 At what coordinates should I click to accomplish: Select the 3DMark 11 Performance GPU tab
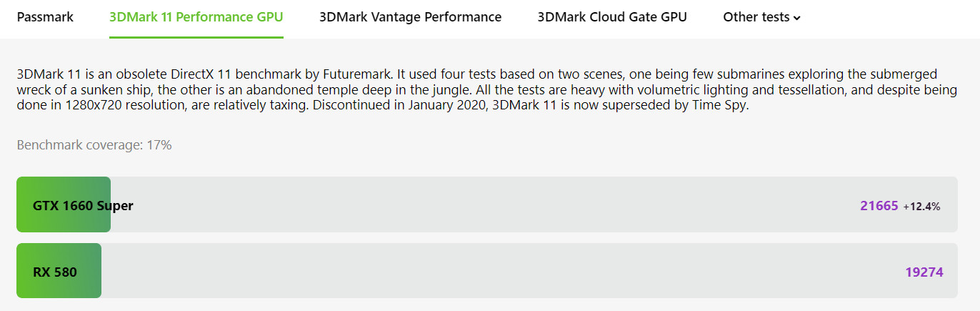(x=196, y=17)
